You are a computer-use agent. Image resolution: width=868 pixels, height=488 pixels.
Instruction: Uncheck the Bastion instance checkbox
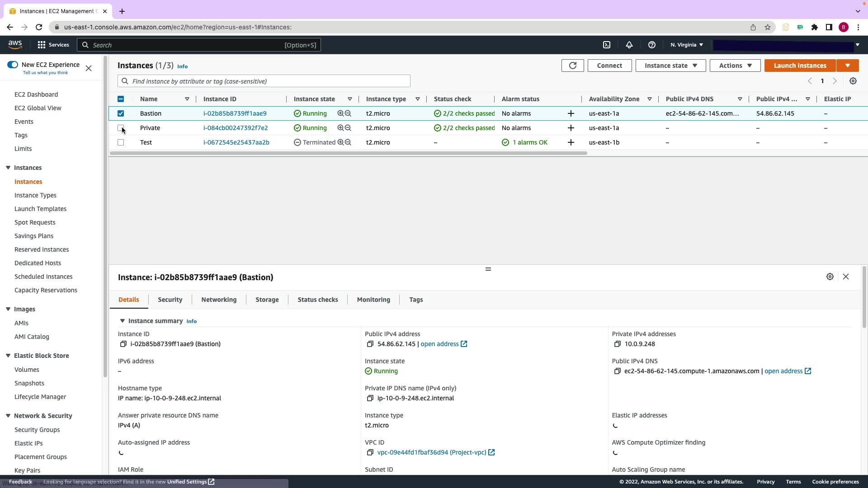pyautogui.click(x=121, y=113)
